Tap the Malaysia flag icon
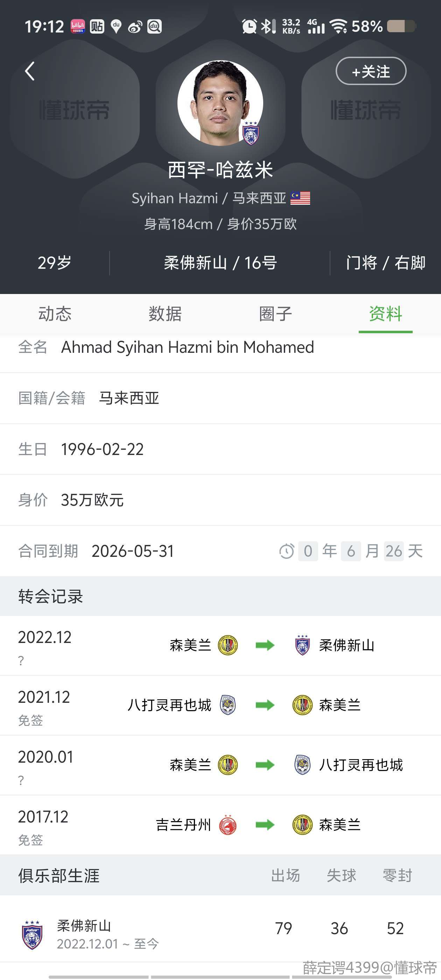The image size is (441, 980). click(300, 198)
